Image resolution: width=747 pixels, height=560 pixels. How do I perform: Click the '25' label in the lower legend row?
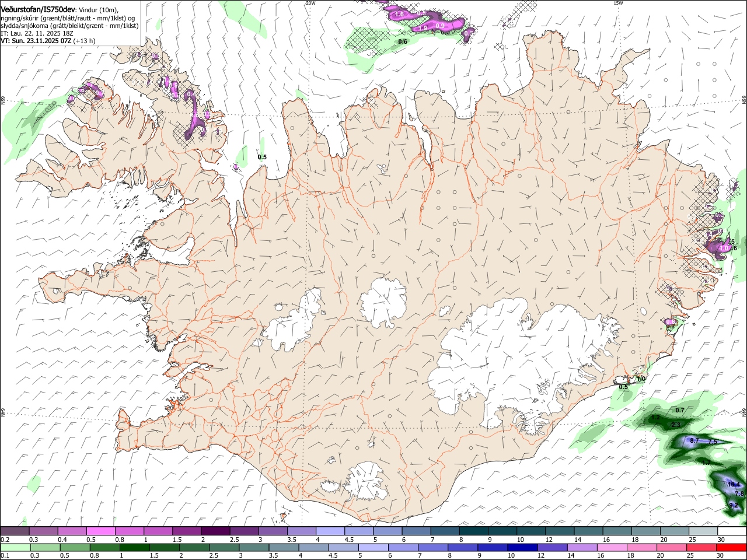click(x=690, y=556)
